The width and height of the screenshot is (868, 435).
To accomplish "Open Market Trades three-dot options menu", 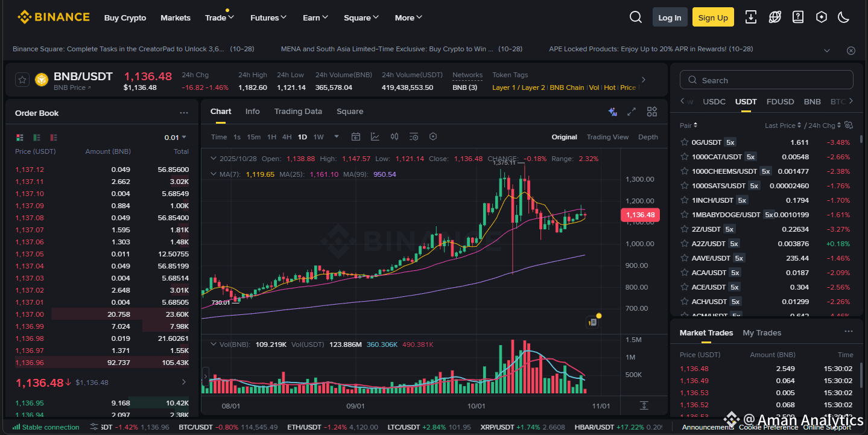I will point(849,332).
